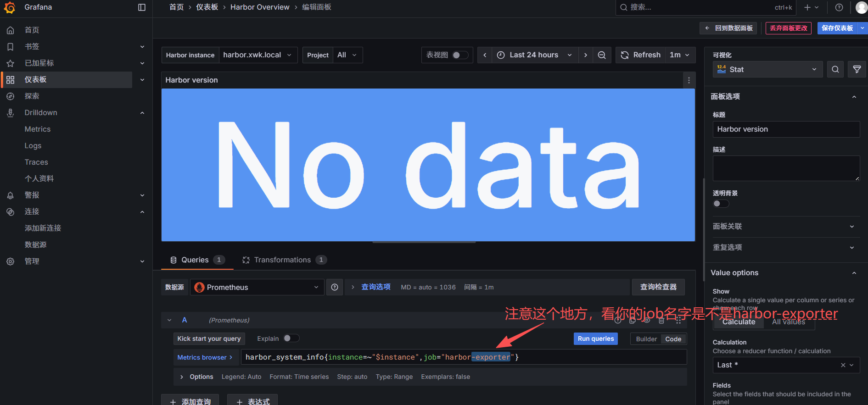Collapse query A row chevron
Screen dimensions: 868x405
(x=169, y=320)
